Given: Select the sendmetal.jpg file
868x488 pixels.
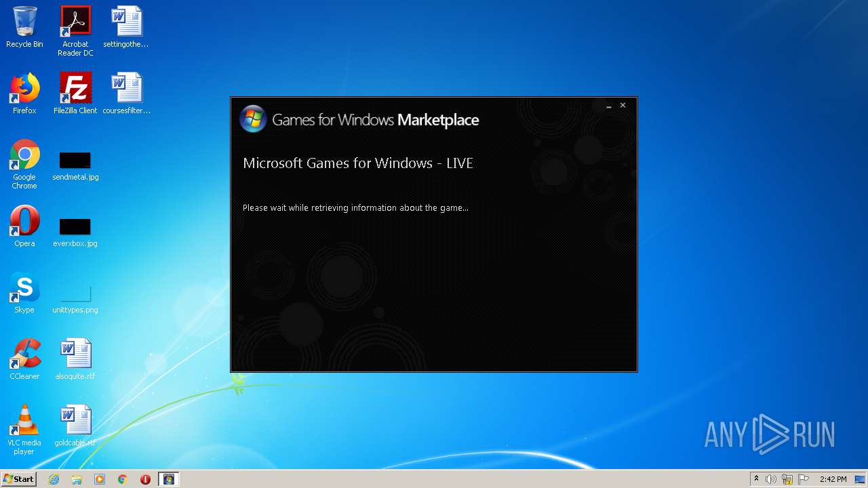Looking at the screenshot, I should [75, 167].
